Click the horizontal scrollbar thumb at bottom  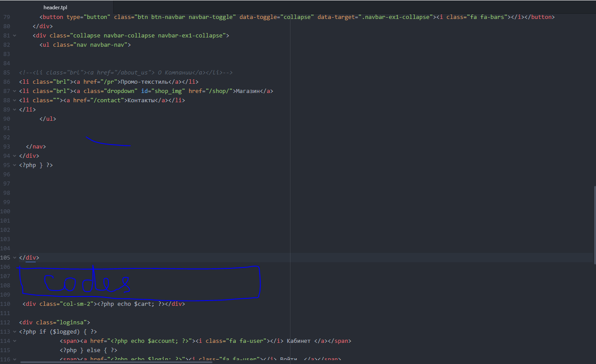(x=115, y=362)
